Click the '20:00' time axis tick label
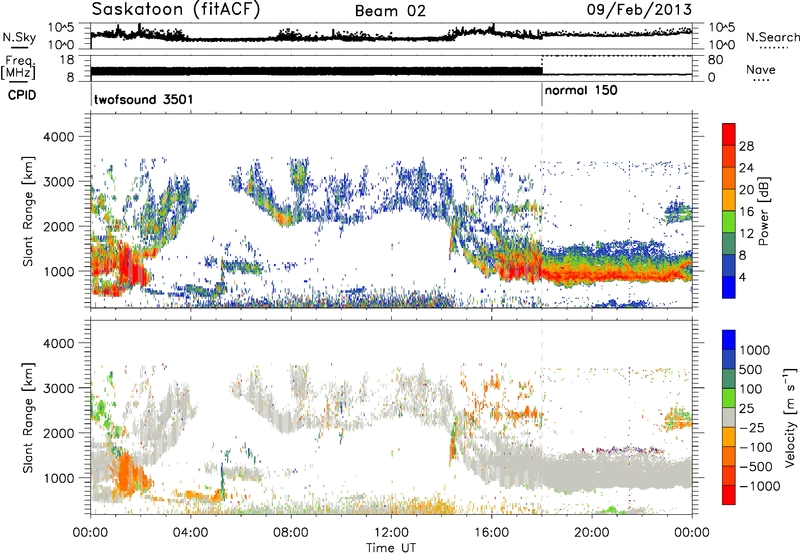 (x=591, y=533)
